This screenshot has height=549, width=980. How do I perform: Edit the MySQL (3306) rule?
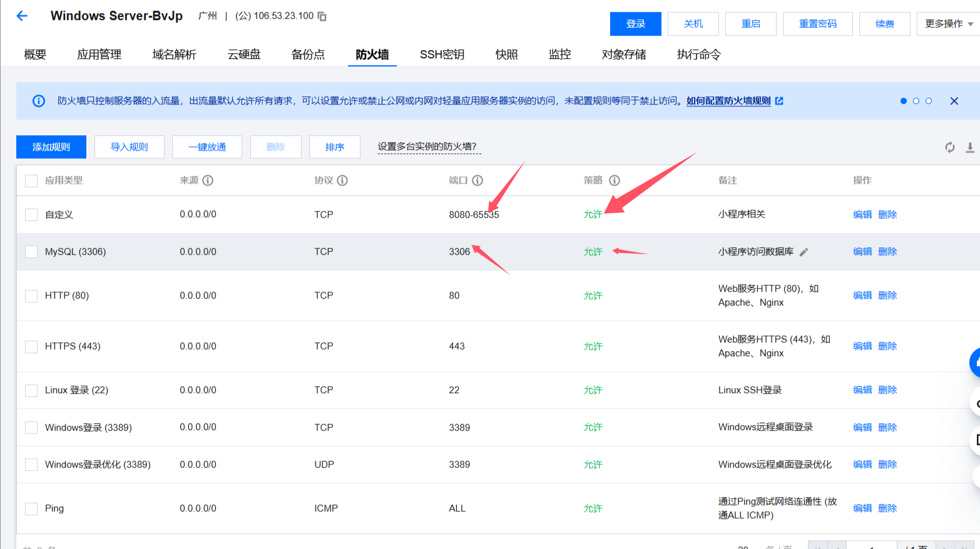pos(862,252)
